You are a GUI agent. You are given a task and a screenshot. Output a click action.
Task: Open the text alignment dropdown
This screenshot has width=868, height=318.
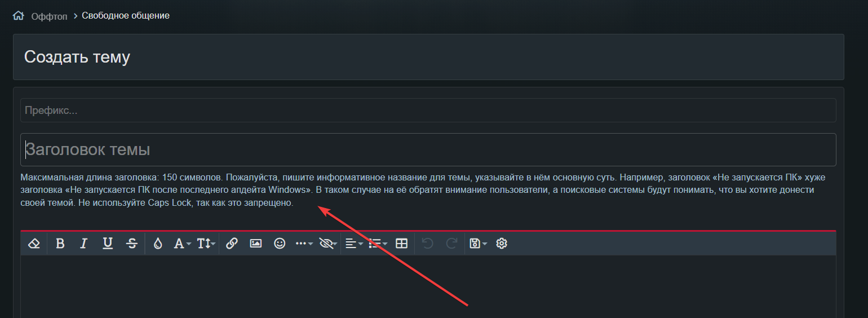[x=353, y=244]
